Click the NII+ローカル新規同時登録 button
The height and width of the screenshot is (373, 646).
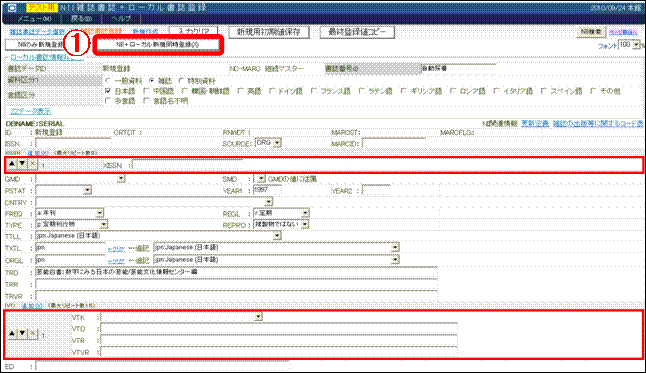pos(158,45)
